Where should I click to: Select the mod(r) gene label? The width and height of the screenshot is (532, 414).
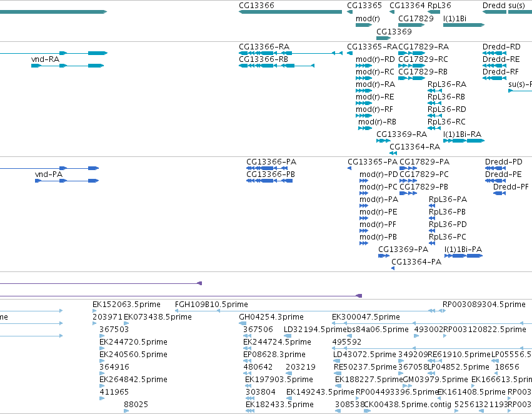(x=368, y=19)
